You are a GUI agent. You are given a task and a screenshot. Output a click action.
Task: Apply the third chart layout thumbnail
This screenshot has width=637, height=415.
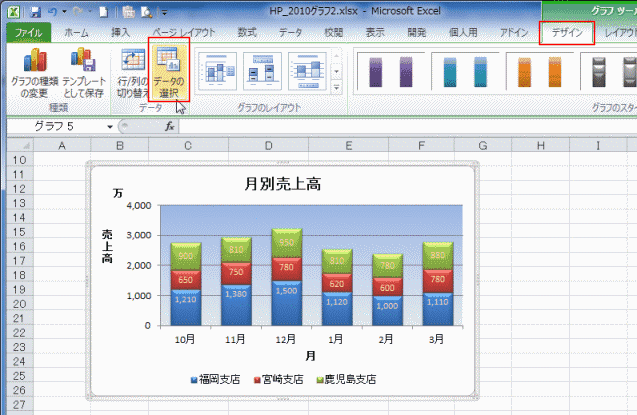click(x=308, y=71)
